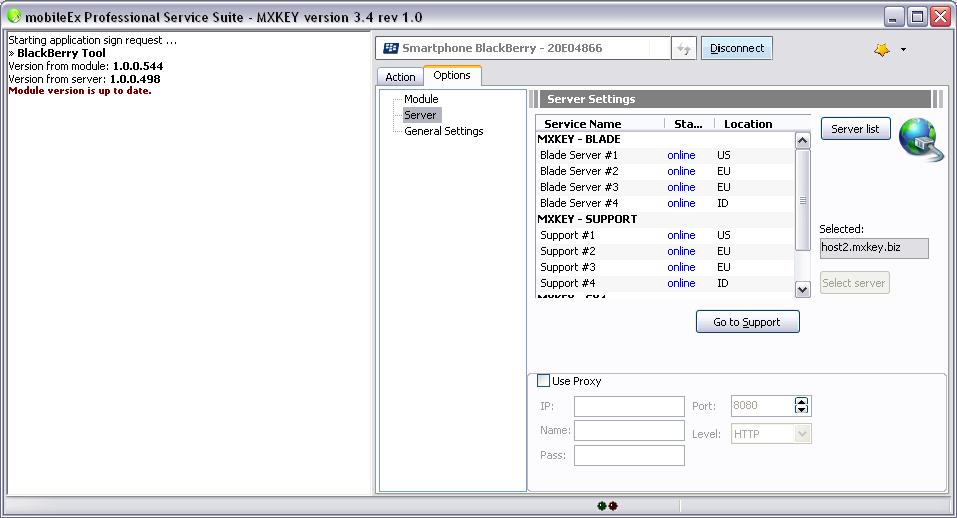
Task: Decrease the port with spinner down arrow
Action: pyautogui.click(x=801, y=409)
